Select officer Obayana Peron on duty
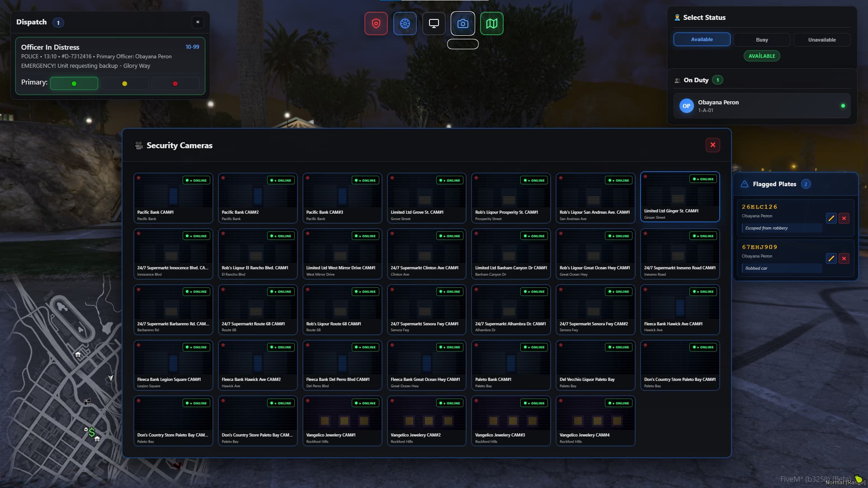Viewport: 868px width, 488px height. pos(762,106)
